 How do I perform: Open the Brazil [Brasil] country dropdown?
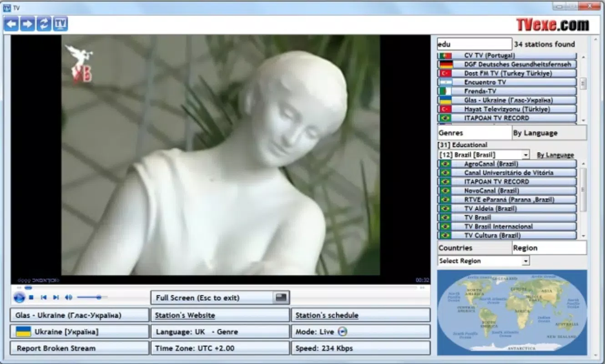[x=484, y=155]
